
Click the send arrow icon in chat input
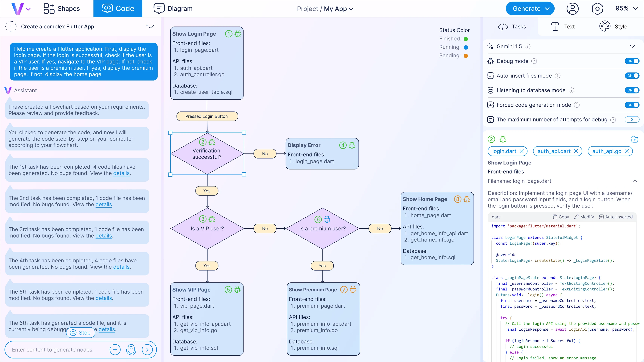[147, 349]
